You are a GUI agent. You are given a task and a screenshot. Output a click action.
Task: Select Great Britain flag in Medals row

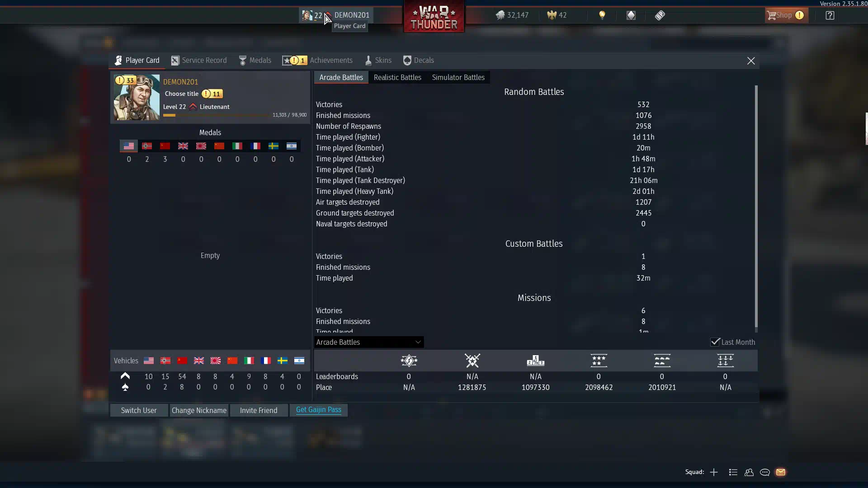click(x=183, y=146)
